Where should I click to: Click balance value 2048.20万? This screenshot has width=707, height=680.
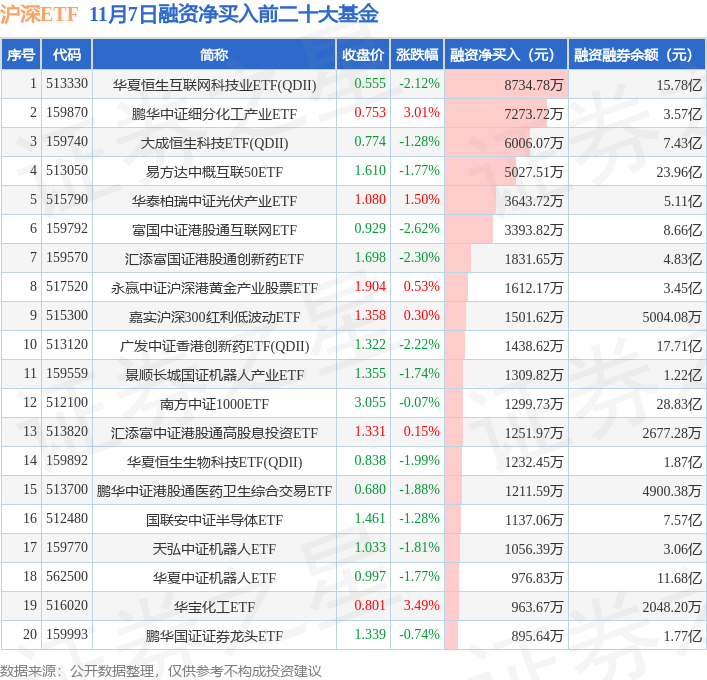click(672, 607)
